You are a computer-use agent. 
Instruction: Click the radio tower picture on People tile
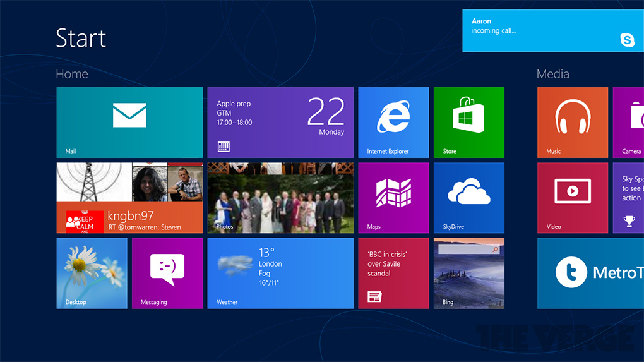(x=94, y=182)
